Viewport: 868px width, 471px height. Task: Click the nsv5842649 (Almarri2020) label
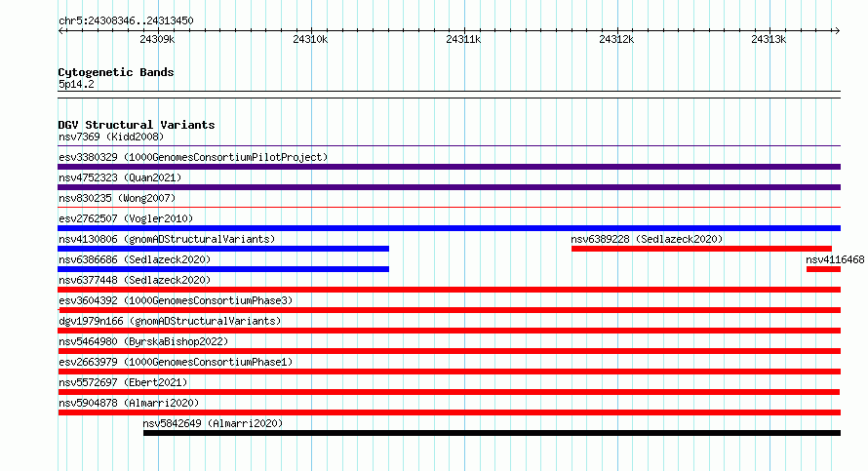[x=214, y=424]
